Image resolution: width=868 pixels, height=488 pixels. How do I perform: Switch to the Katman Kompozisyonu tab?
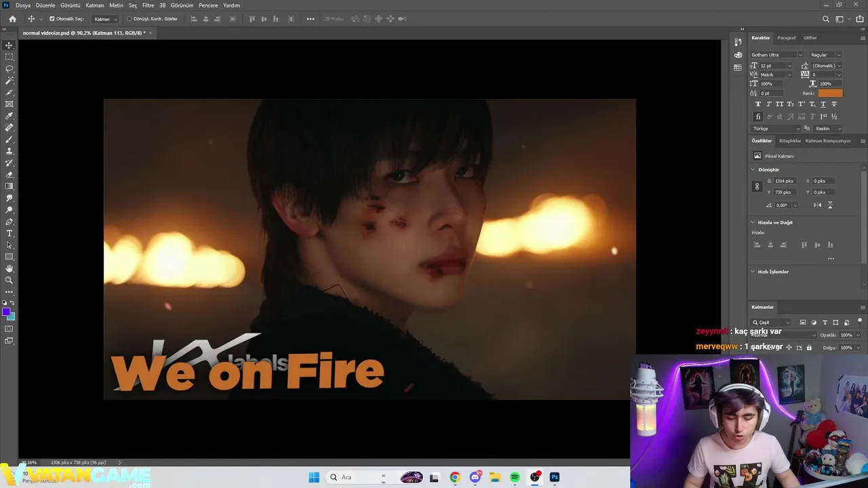click(x=827, y=141)
